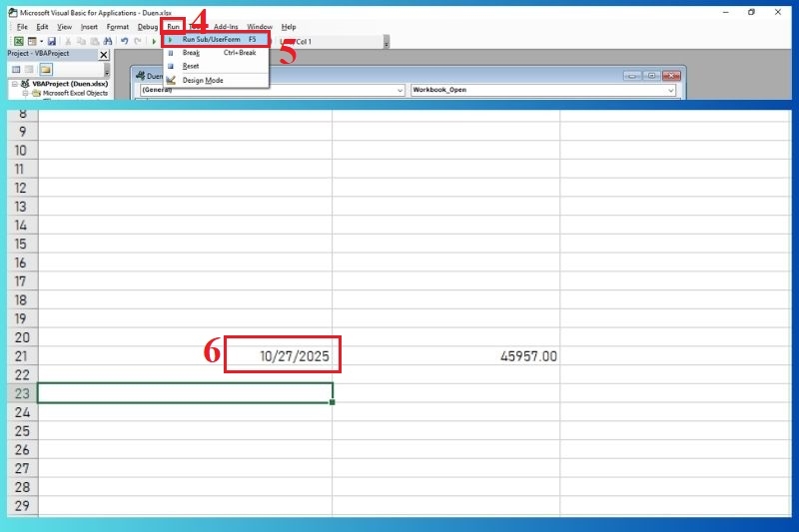
Task: Click the Undo arrow icon
Action: click(124, 41)
